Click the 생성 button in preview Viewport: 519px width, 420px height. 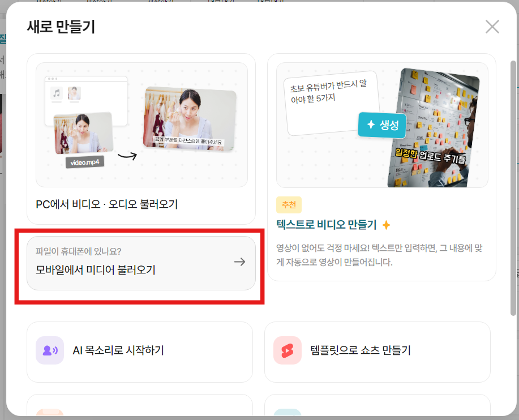click(x=382, y=125)
